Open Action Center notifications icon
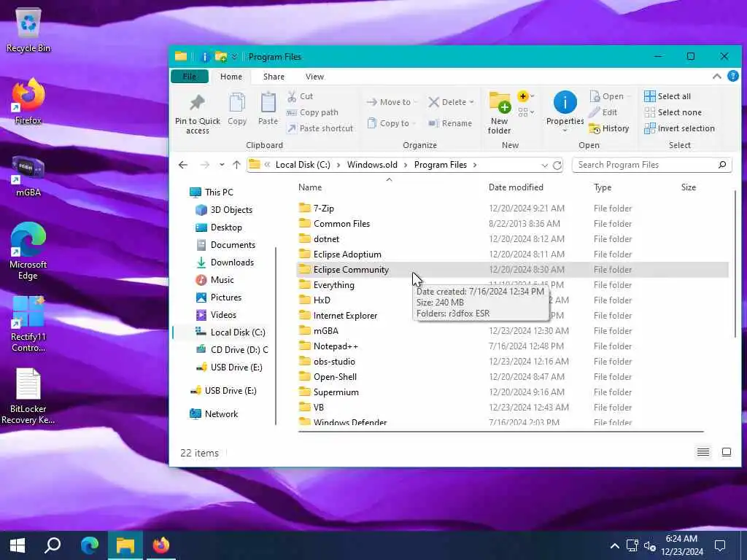 tap(720, 545)
